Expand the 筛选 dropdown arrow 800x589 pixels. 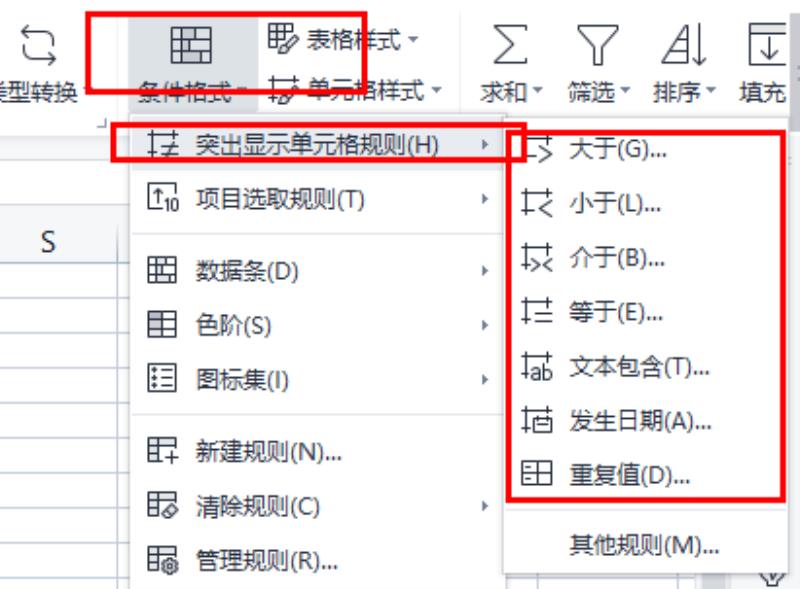pos(625,91)
